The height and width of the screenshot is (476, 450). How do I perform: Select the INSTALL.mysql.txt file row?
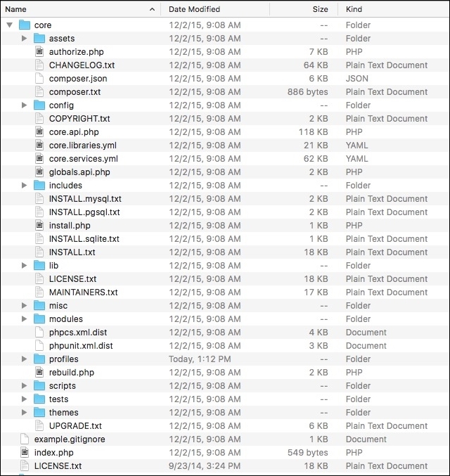(x=225, y=198)
